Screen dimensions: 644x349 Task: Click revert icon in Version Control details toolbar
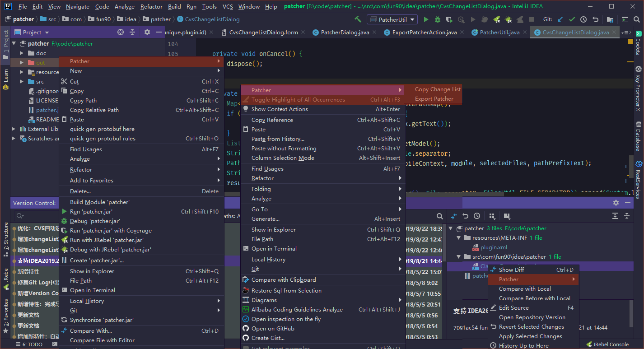[x=465, y=216]
